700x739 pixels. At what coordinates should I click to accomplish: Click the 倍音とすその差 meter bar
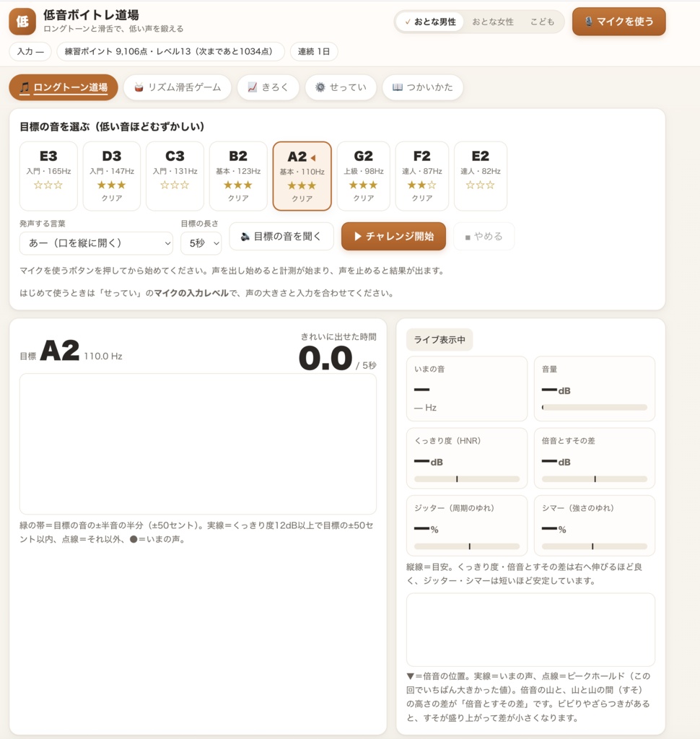[x=595, y=479]
